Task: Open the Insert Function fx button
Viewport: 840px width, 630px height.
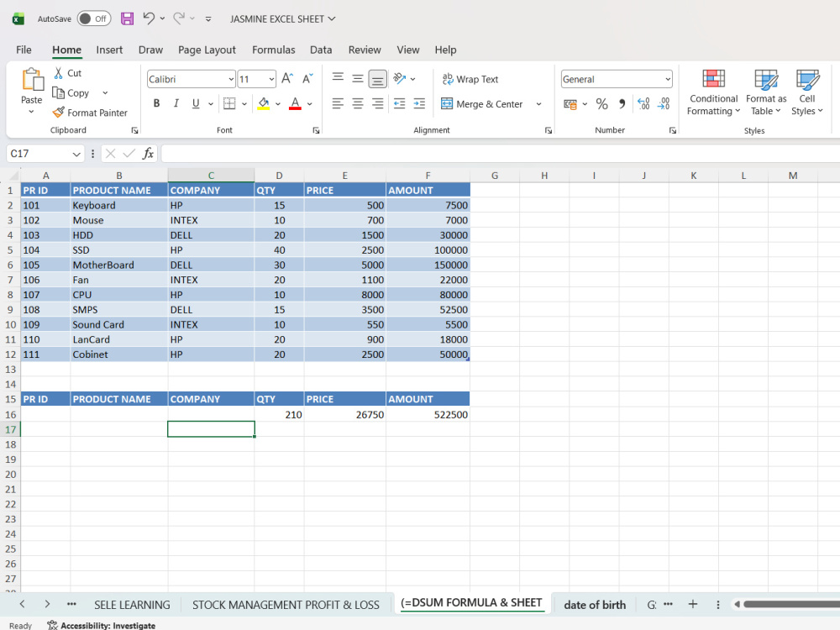Action: [x=148, y=154]
